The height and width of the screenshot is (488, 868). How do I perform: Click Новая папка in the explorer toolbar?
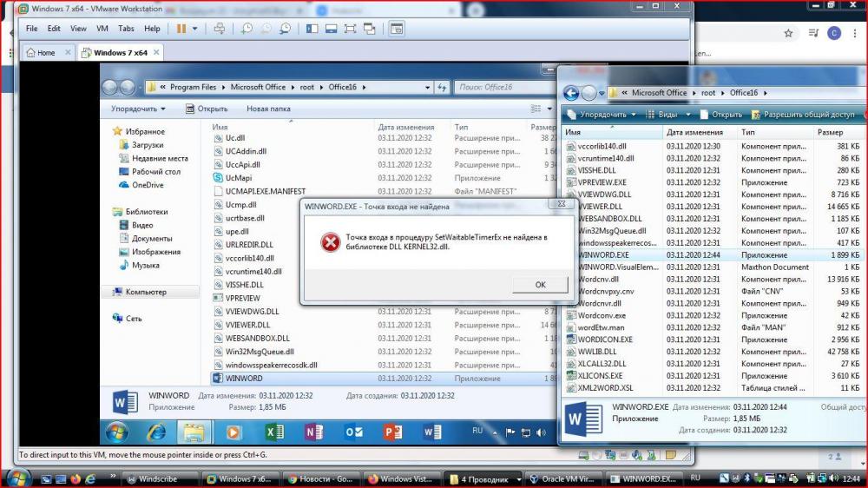(x=268, y=109)
